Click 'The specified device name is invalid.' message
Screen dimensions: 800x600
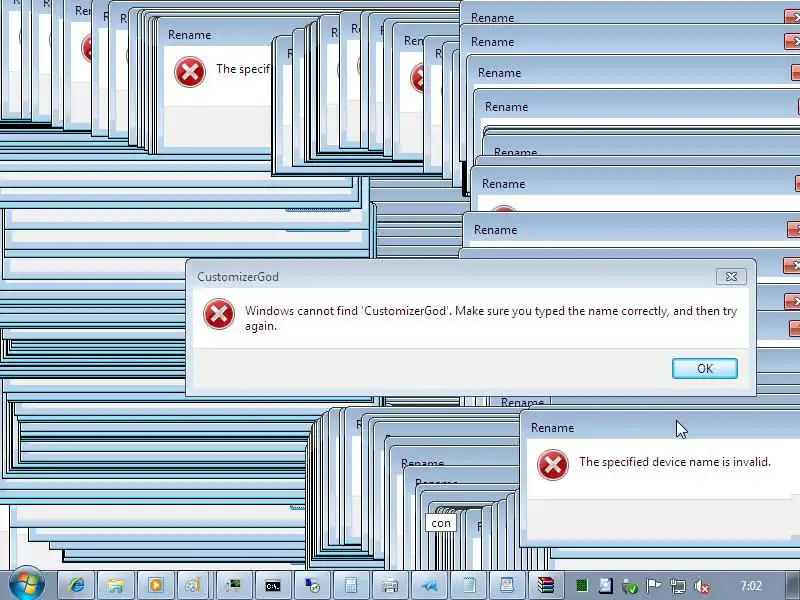coord(674,462)
